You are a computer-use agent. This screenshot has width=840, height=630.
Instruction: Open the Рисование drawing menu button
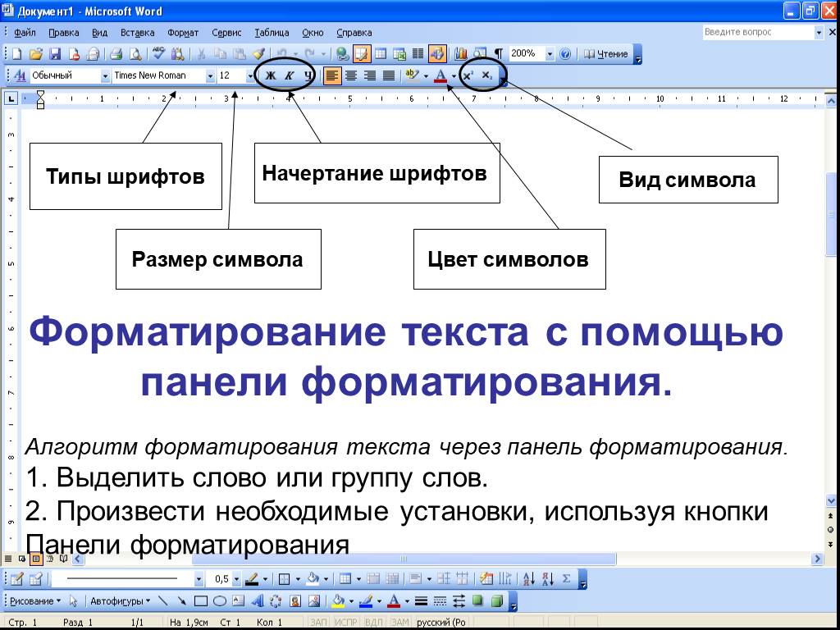[x=35, y=601]
